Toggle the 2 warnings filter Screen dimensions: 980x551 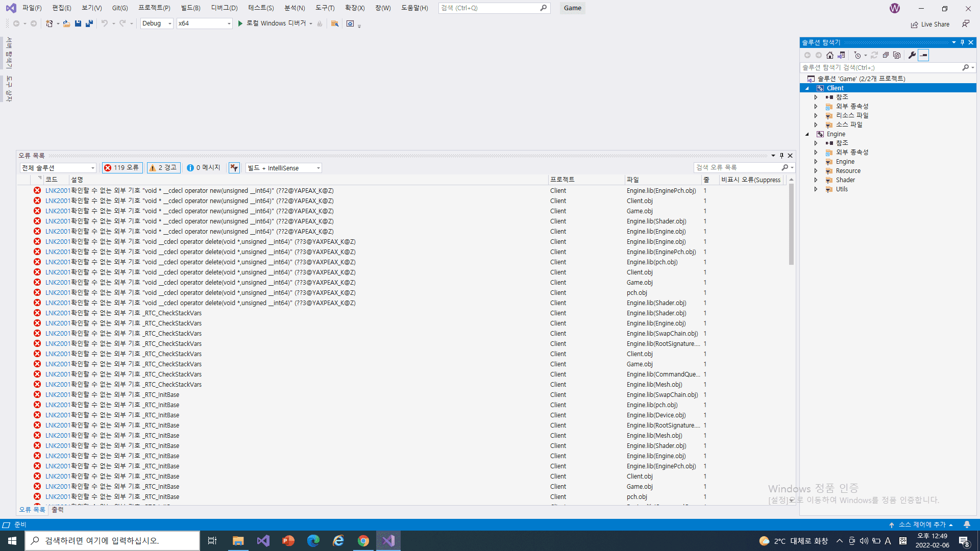pyautogui.click(x=163, y=168)
